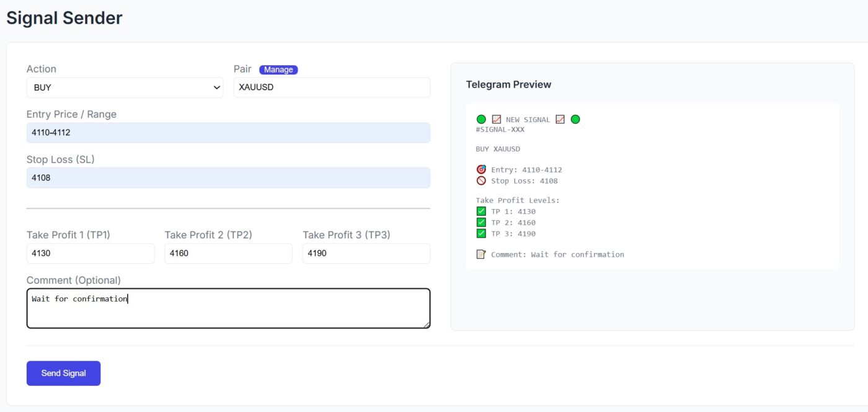Click inside the Comment text area
868x412 pixels.
pyautogui.click(x=228, y=308)
